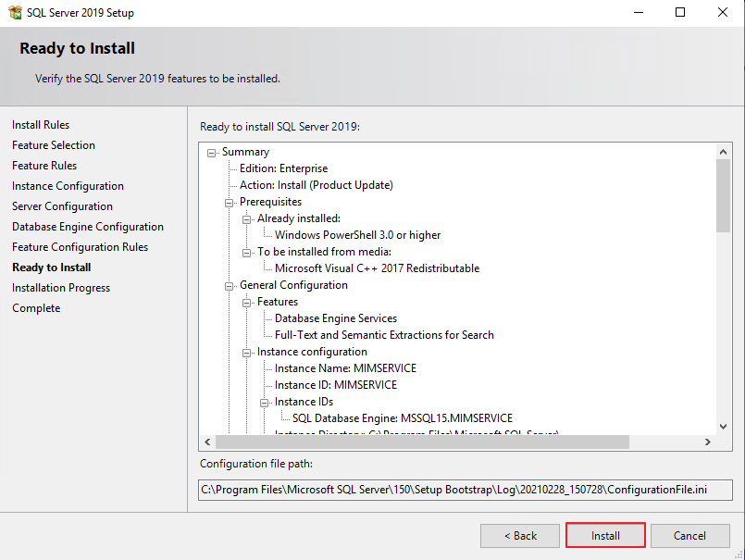Viewport: 745px width, 560px height.
Task: Click the scroll right arrow in summary tree
Action: click(x=707, y=442)
